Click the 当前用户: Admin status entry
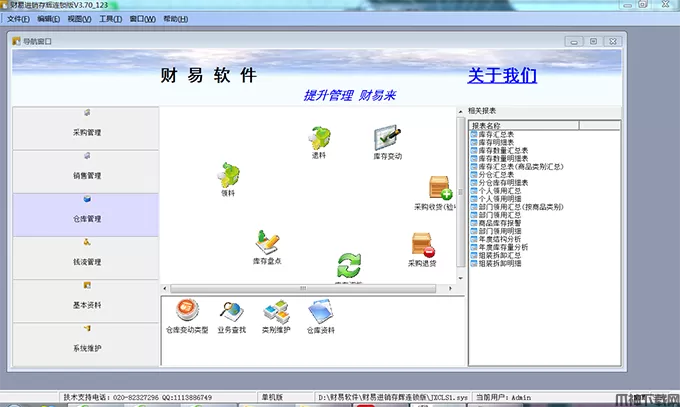Image resolution: width=680 pixels, height=407 pixels. tap(503, 397)
